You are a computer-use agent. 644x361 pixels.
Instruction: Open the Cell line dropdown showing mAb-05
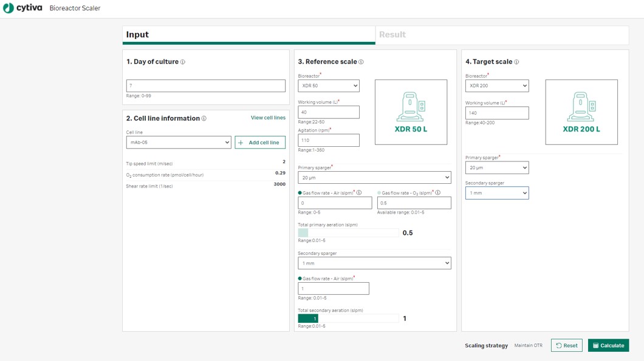(178, 143)
